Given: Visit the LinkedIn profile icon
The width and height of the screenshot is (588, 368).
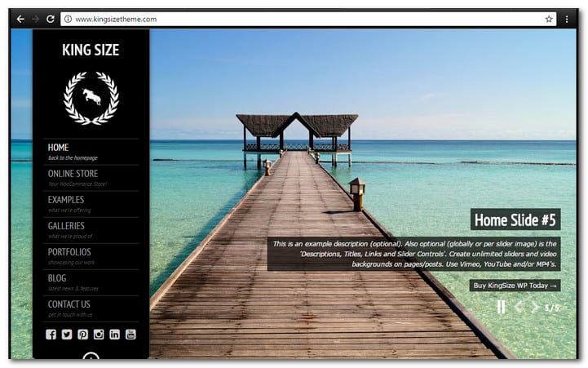Looking at the screenshot, I should [x=114, y=335].
